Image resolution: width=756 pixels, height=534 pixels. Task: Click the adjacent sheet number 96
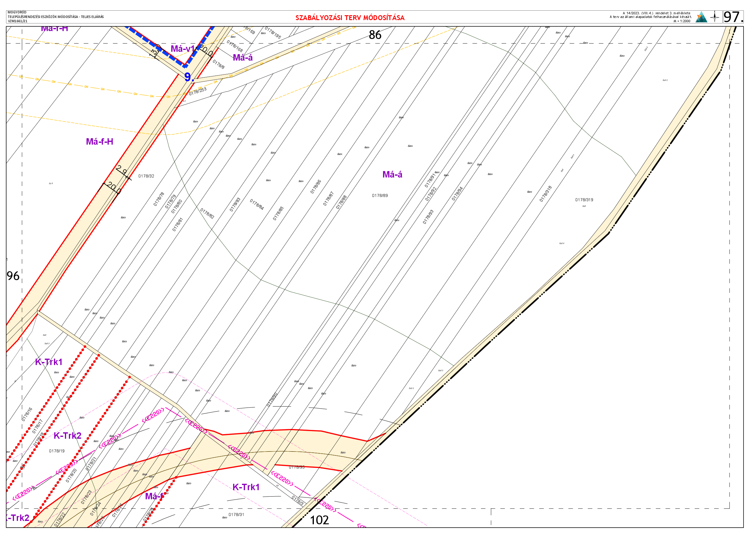point(13,276)
